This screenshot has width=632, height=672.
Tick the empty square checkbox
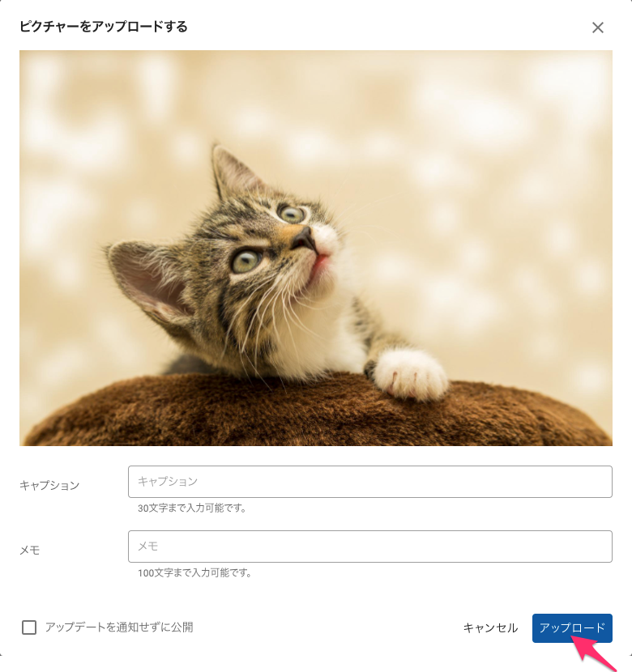[x=29, y=627]
